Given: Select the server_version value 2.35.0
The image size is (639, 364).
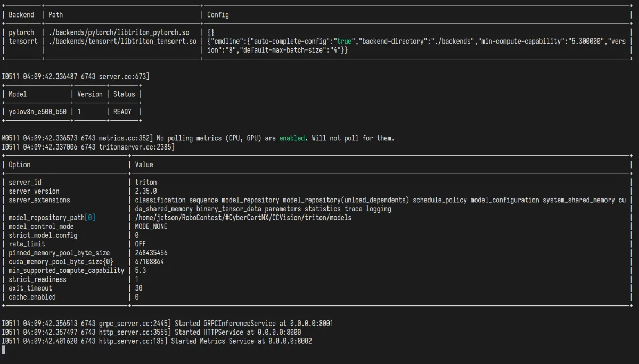Looking at the screenshot, I should [146, 191].
